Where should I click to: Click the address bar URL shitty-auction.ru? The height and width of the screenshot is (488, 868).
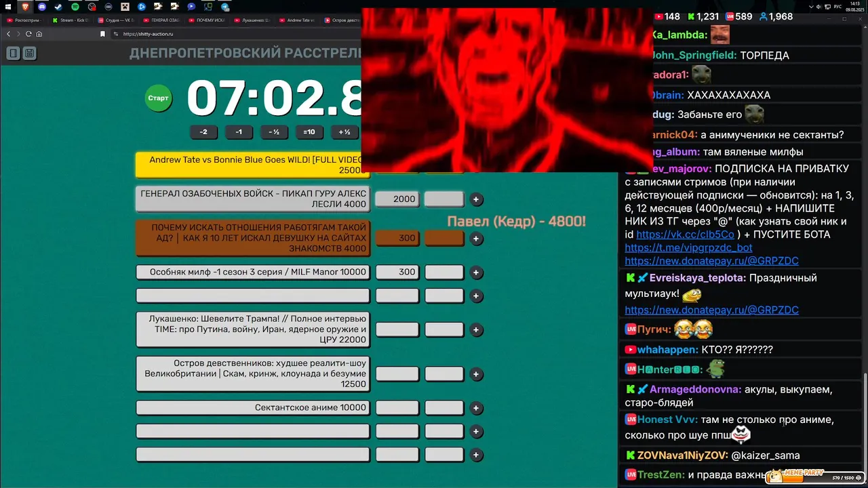149,34
